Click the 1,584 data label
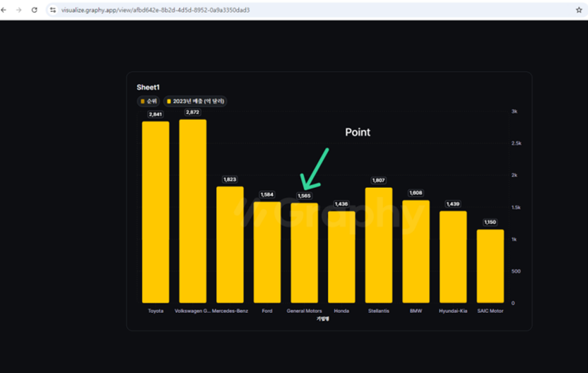 (267, 194)
